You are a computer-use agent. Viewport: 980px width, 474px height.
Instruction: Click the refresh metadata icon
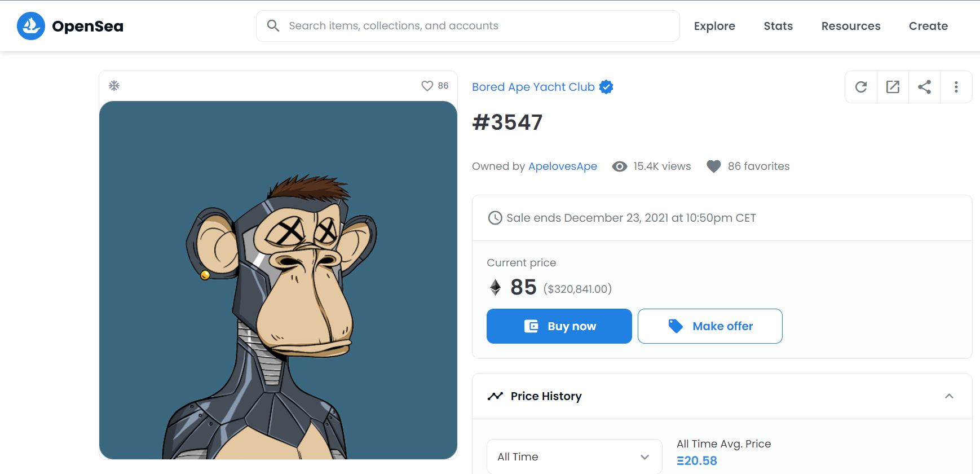coord(861,87)
